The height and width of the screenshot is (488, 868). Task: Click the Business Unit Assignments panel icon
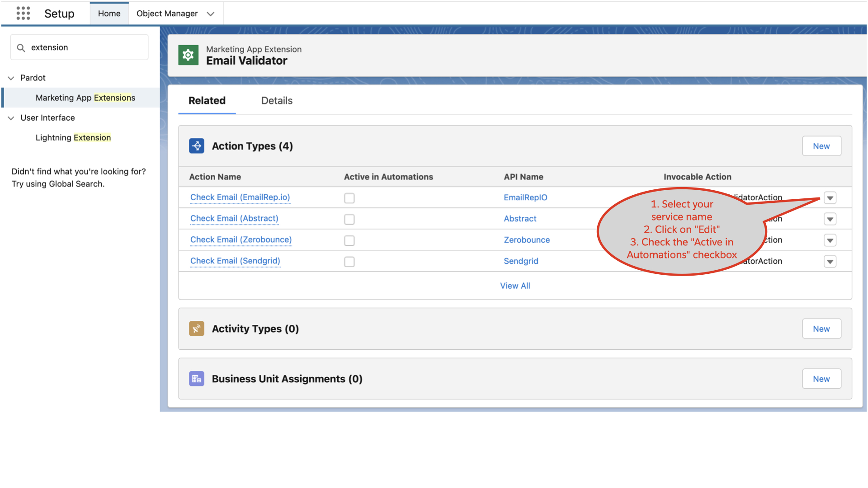tap(197, 379)
